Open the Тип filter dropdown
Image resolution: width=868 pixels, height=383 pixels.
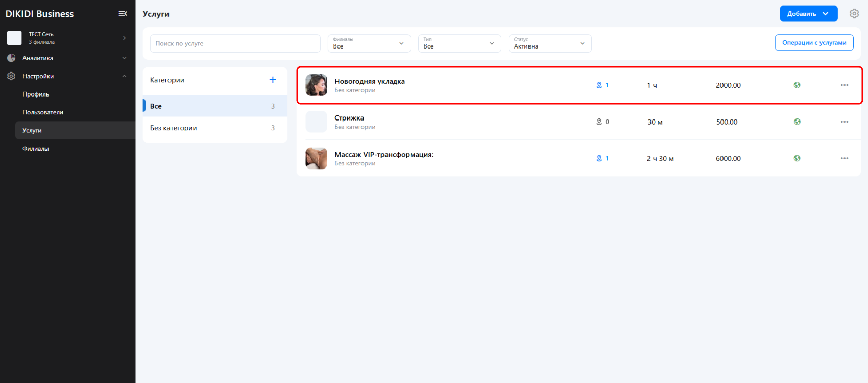[x=459, y=43]
